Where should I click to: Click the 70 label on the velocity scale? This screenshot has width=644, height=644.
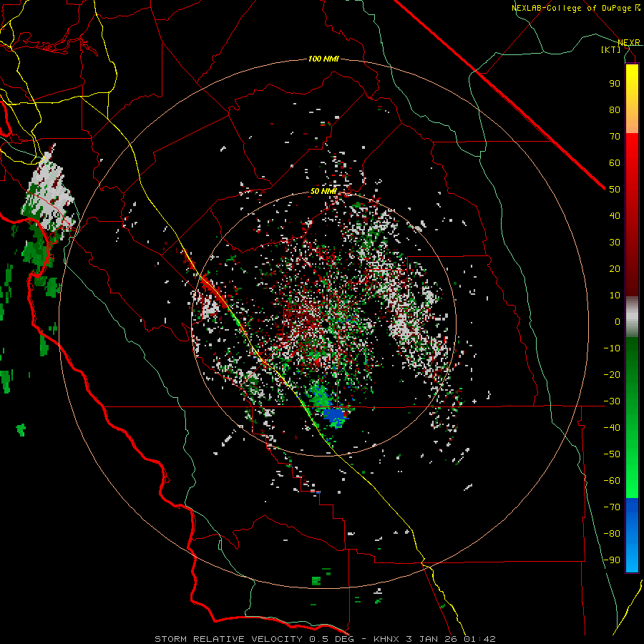[615, 137]
